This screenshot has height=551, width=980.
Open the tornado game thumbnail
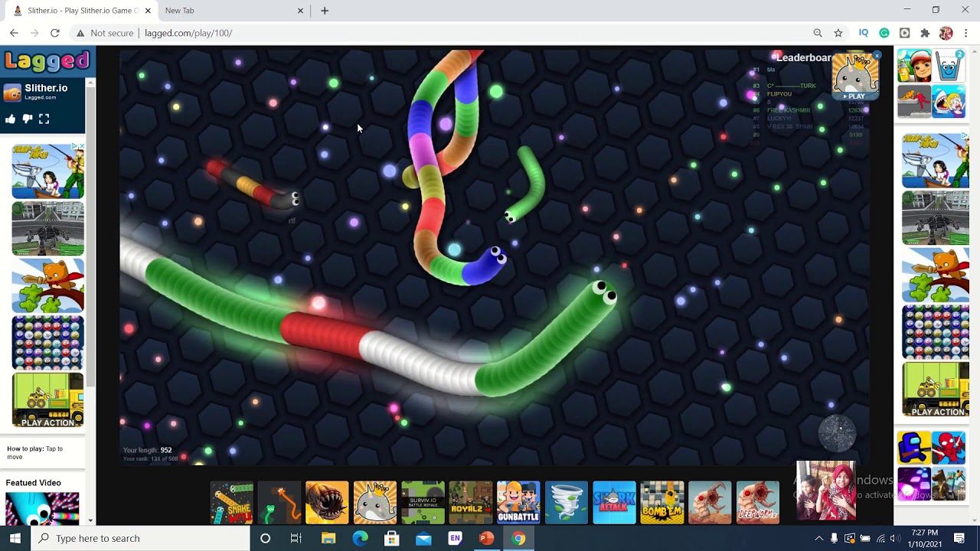point(567,503)
